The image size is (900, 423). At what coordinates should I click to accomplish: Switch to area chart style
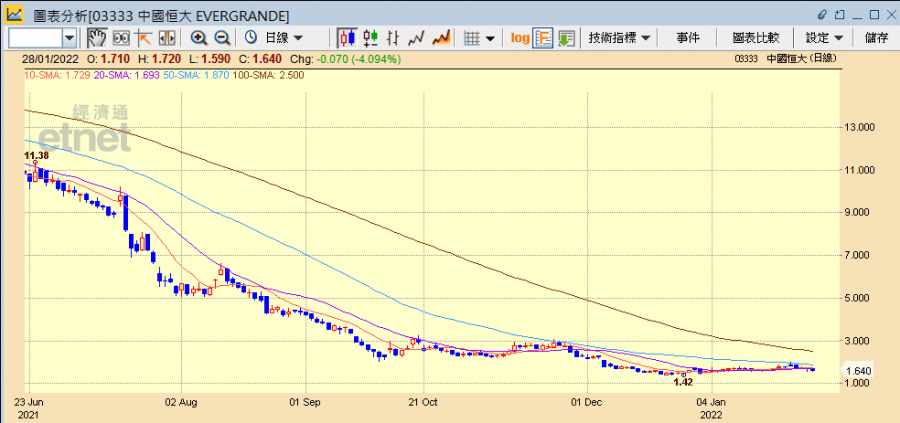[441, 37]
